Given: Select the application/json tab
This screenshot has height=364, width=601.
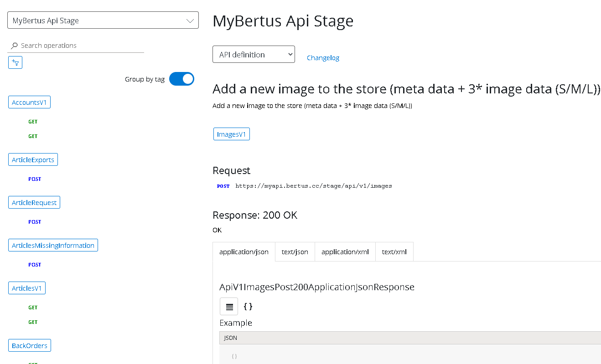Looking at the screenshot, I should 244,251.
